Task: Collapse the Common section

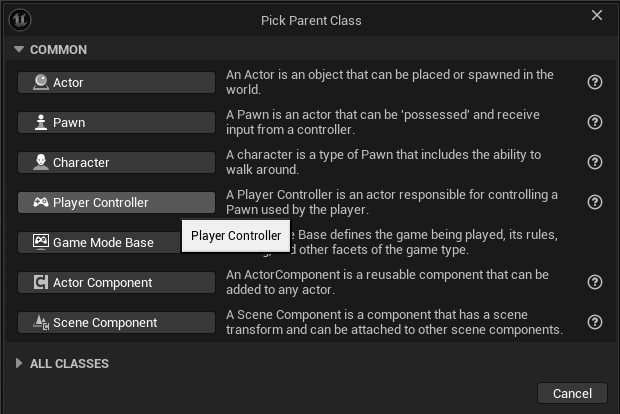Action: [x=19, y=50]
